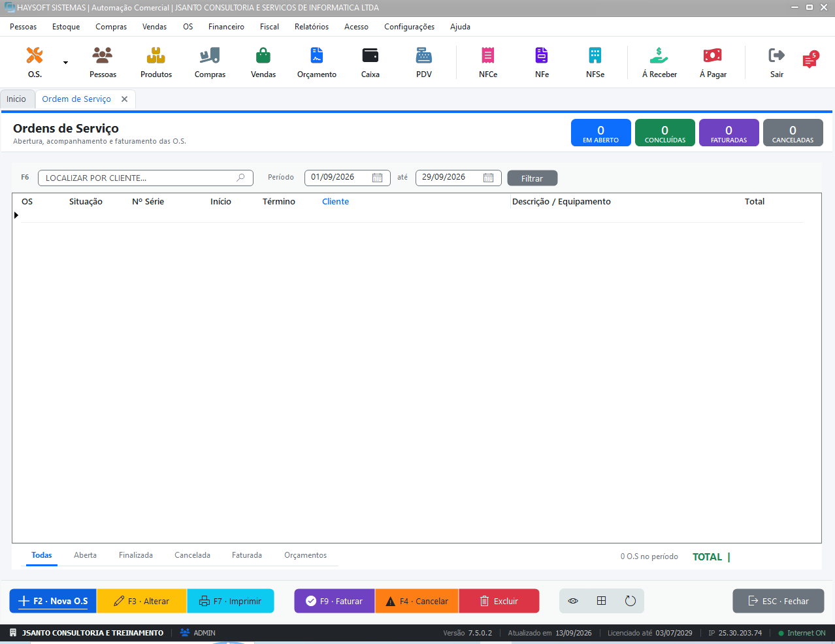Open the Configurações menu
This screenshot has width=835, height=644.
coord(409,27)
